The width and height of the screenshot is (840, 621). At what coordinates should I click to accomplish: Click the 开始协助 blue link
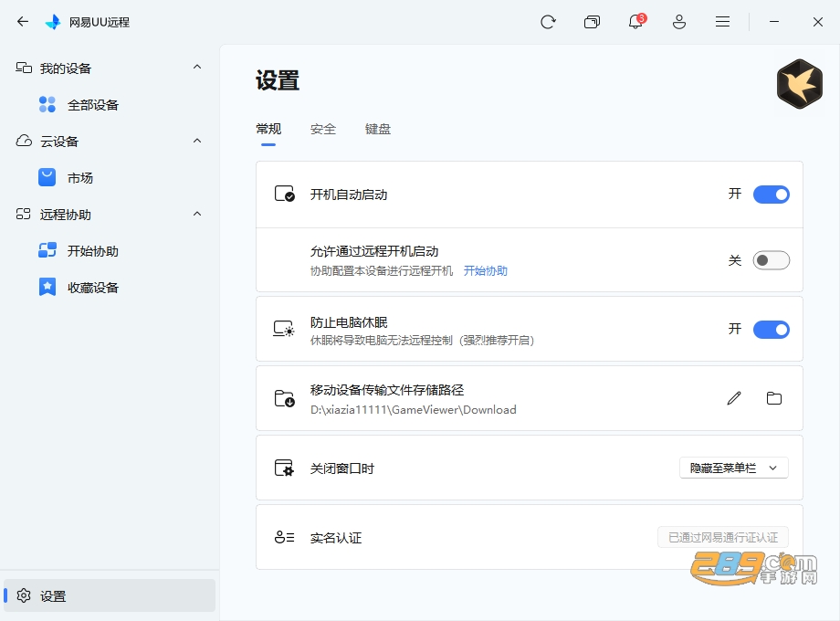[x=486, y=270]
